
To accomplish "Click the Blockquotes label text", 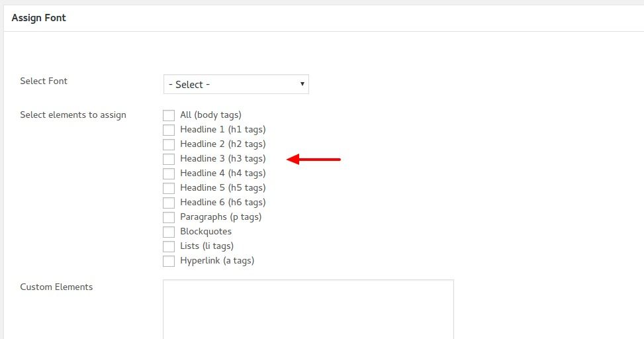I will click(206, 231).
